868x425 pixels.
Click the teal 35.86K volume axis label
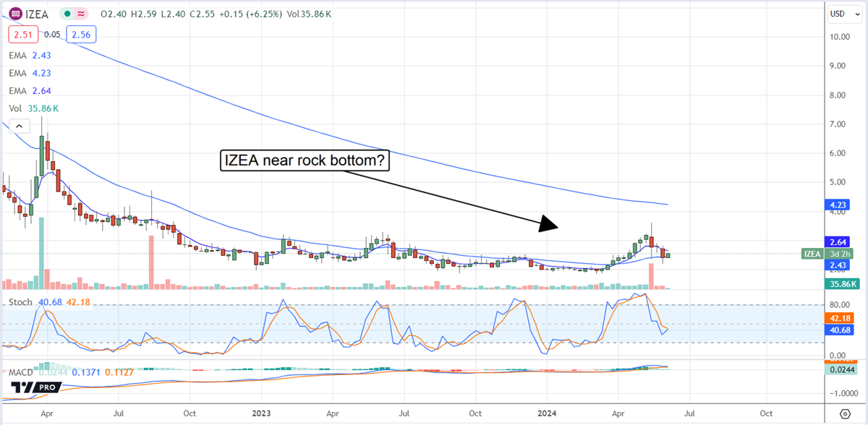841,284
